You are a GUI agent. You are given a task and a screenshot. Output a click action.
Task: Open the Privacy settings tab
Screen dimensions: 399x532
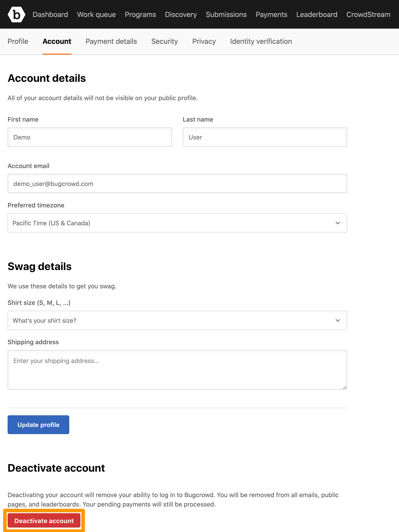pos(204,41)
